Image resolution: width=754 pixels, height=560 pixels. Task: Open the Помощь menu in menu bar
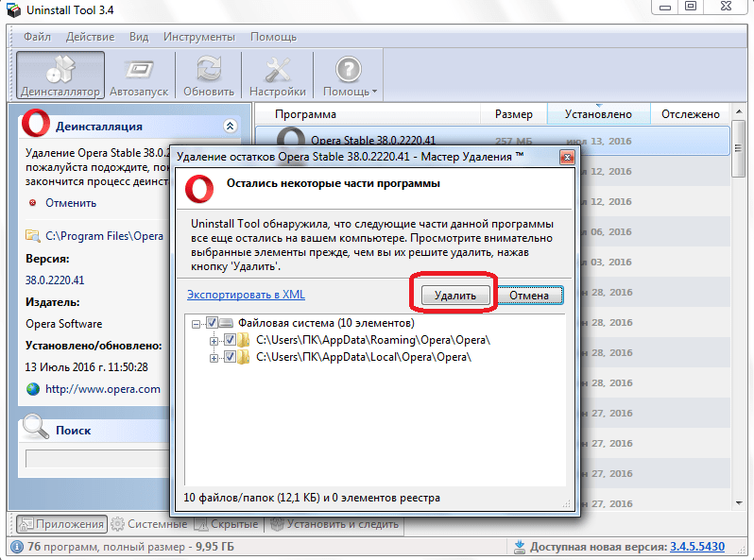click(x=273, y=37)
